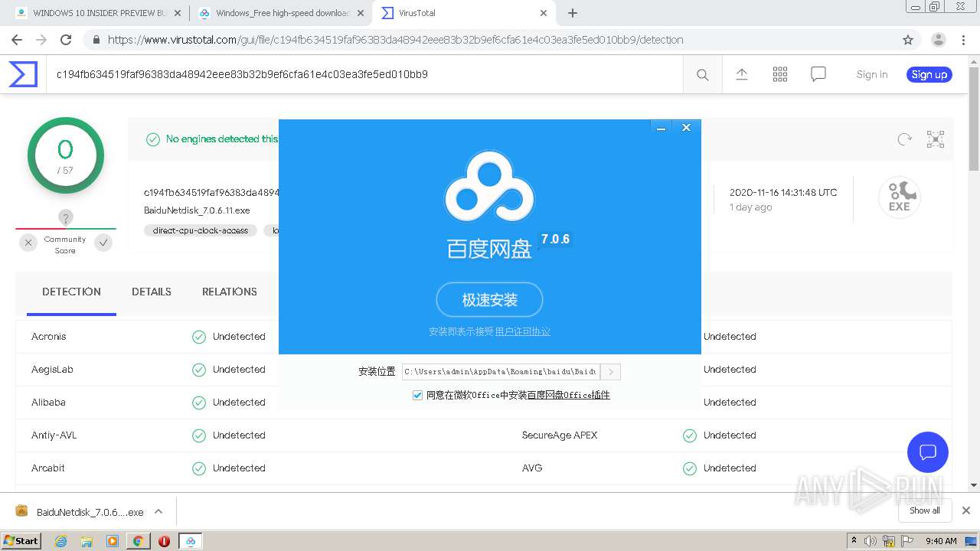This screenshot has width=980, height=551.
Task: Go forward with the browser arrow
Action: (x=41, y=40)
